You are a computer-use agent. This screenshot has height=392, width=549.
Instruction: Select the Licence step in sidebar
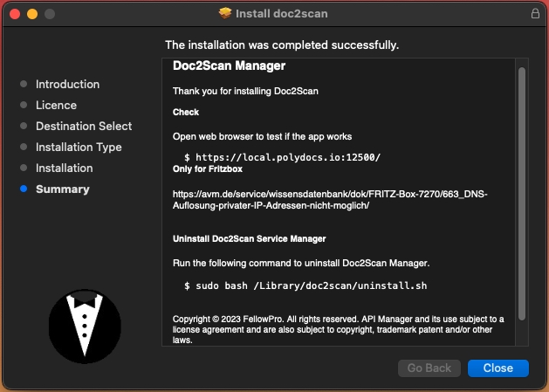point(56,106)
